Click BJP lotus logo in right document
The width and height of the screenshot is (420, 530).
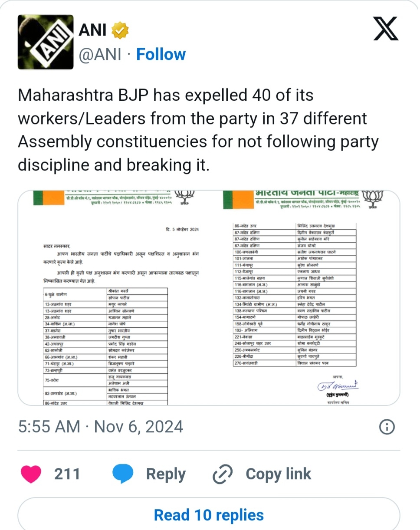371,199
